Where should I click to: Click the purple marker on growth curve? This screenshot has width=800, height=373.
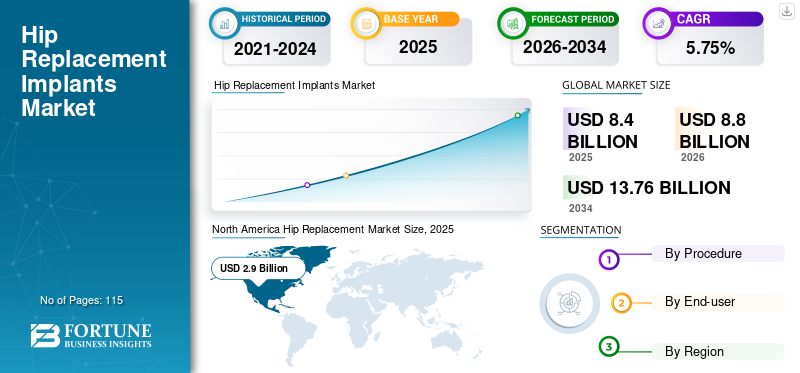(307, 185)
